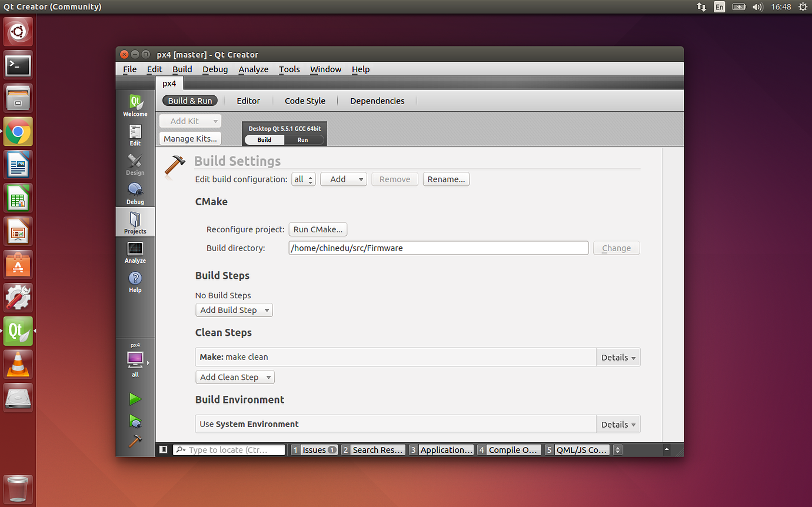Switch to Edit mode in sidebar
Screen dimensions: 812x507
coord(135,135)
